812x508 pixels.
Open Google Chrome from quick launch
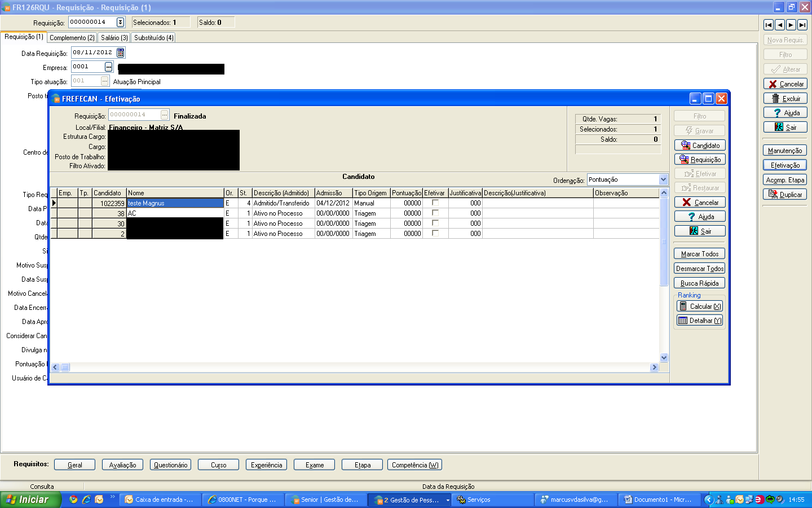(x=73, y=500)
